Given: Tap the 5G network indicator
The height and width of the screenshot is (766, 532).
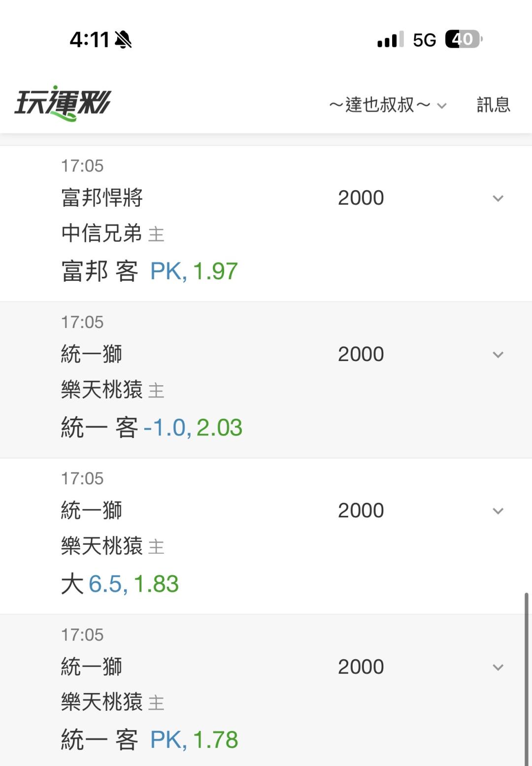Looking at the screenshot, I should pos(425,40).
